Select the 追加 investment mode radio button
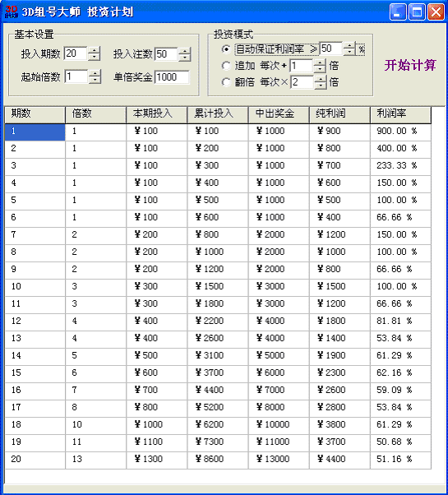The image size is (448, 495). pos(226,66)
